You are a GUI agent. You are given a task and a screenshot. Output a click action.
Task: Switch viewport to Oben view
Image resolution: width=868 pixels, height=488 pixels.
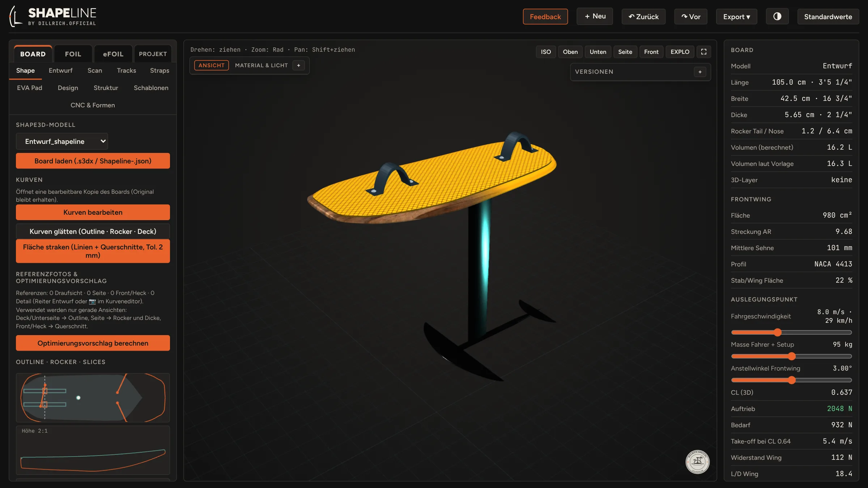click(x=570, y=52)
